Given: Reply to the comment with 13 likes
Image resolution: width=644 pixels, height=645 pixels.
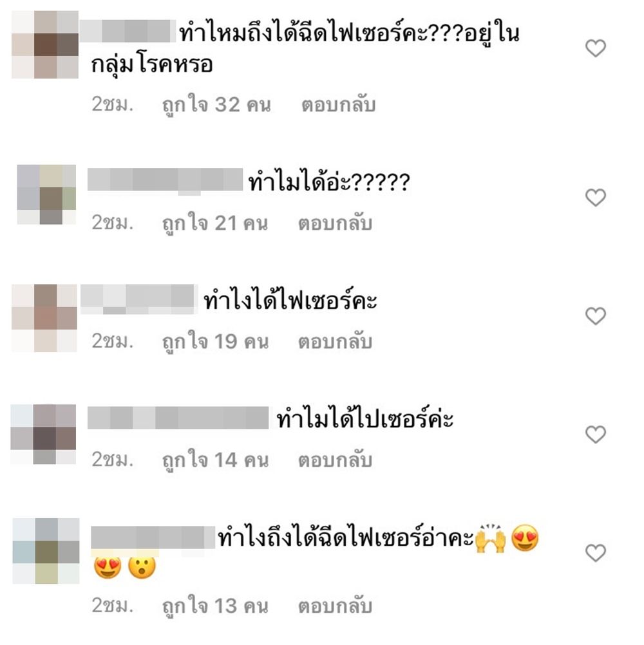Looking at the screenshot, I should tap(335, 606).
